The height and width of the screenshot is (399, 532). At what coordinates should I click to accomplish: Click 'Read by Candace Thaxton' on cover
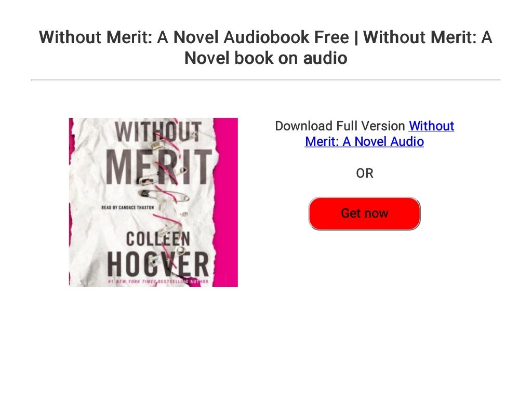tap(128, 207)
